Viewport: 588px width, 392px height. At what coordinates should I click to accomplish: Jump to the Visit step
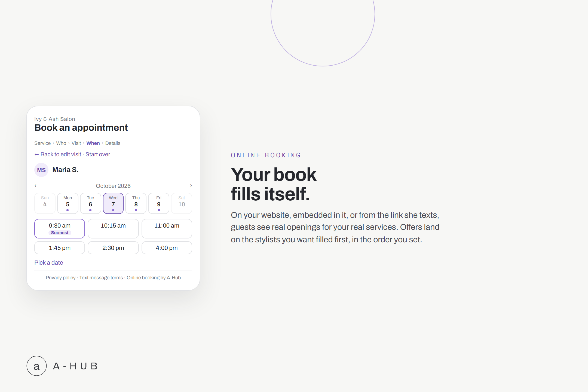[x=76, y=143]
